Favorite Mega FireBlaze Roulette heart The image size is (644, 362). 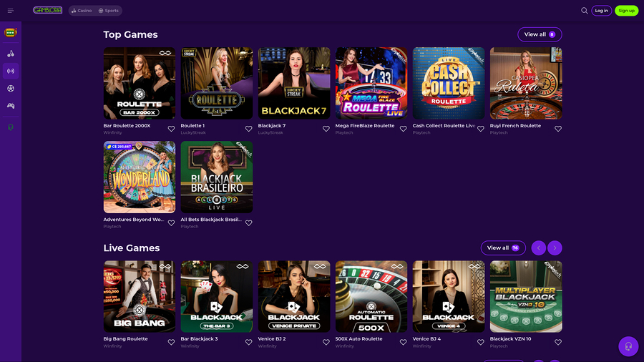(x=404, y=129)
